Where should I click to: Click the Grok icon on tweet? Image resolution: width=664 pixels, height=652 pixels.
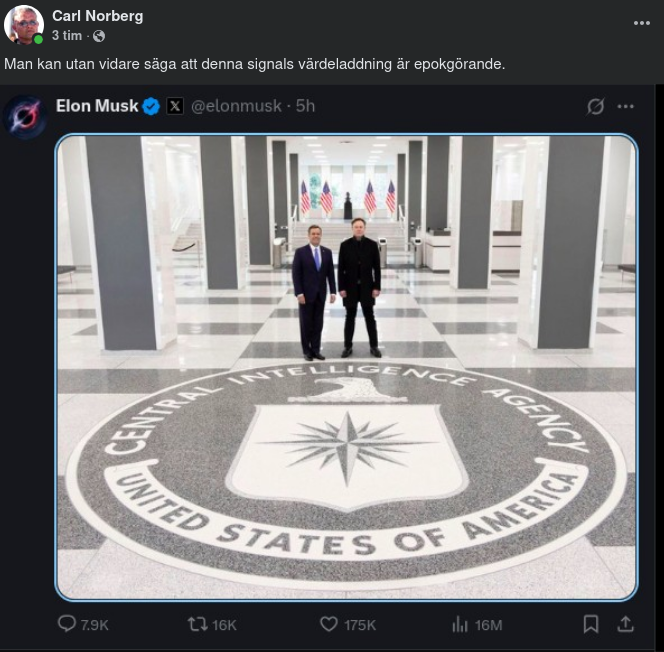pos(596,106)
